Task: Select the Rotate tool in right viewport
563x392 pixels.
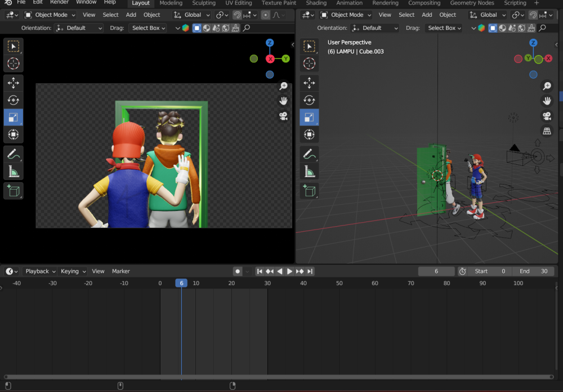Action: [x=309, y=100]
